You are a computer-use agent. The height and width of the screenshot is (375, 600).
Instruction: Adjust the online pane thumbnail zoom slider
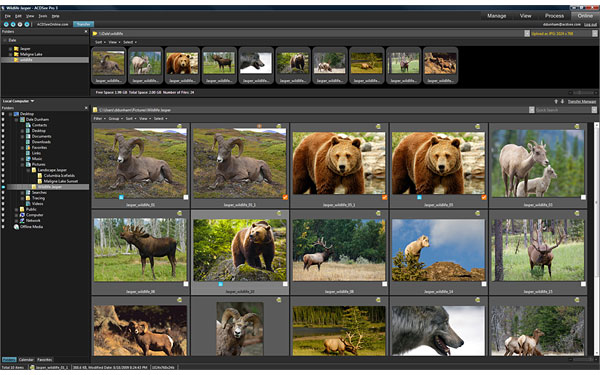tap(582, 93)
